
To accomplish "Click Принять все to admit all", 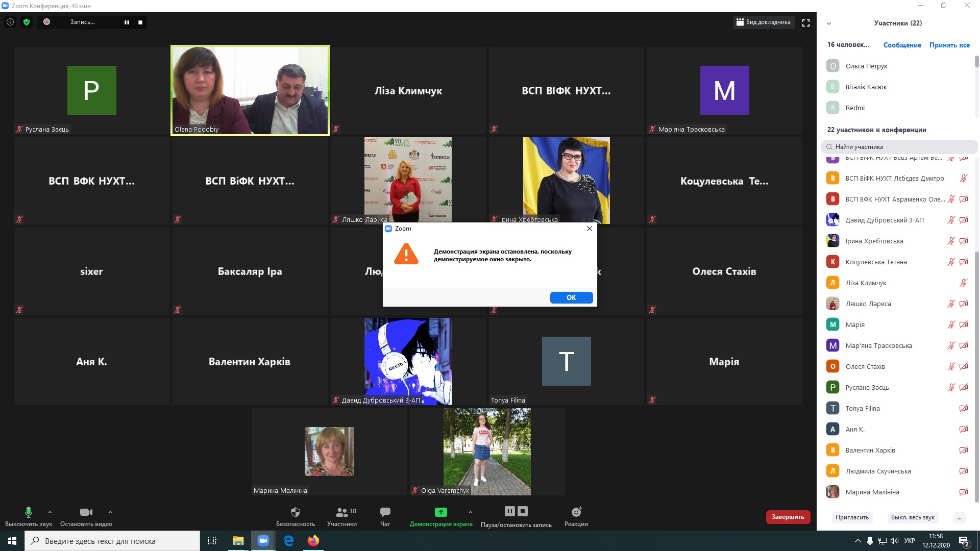I will (x=949, y=45).
